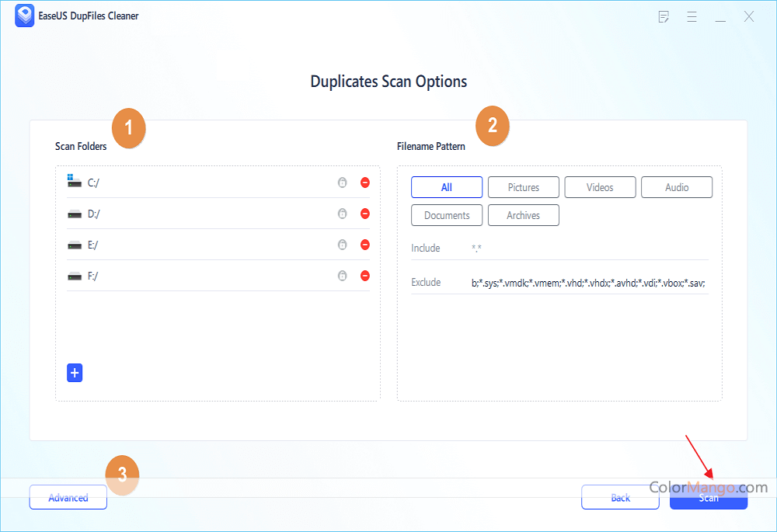
Task: Select the Videos filename pattern filter
Action: 600,187
